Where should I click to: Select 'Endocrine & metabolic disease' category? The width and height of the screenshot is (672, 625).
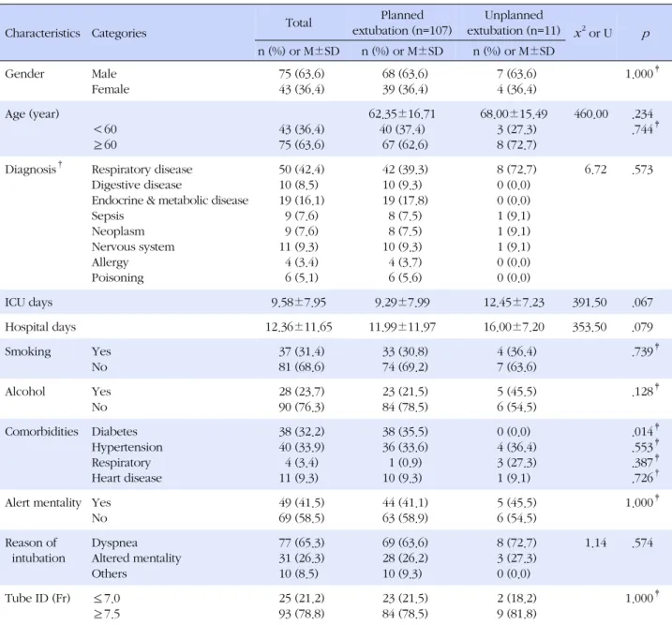[x=170, y=201]
